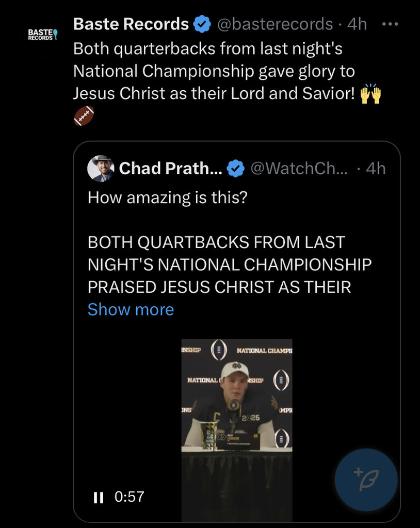Image resolution: width=420 pixels, height=528 pixels.
Task: Click the 0:57 video time indicator
Action: click(129, 497)
